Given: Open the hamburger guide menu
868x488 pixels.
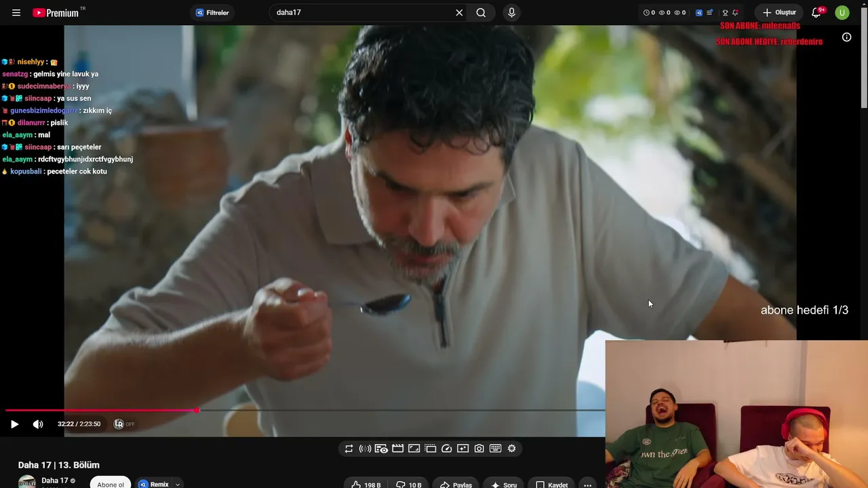Looking at the screenshot, I should [16, 13].
